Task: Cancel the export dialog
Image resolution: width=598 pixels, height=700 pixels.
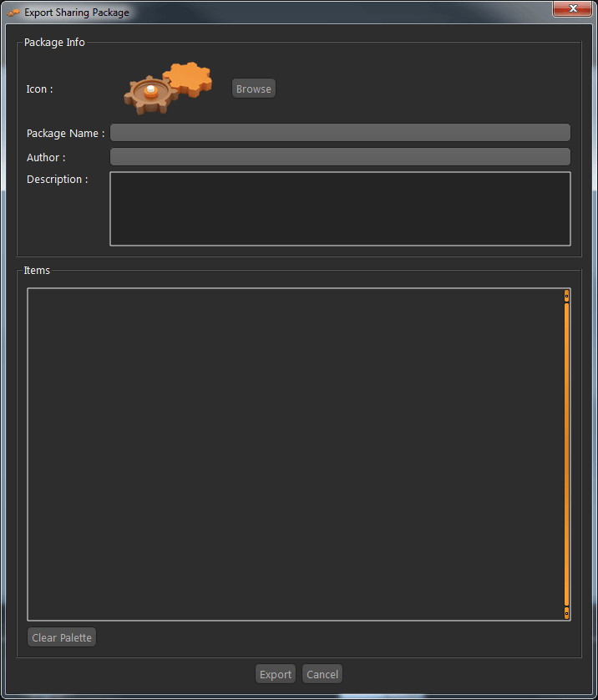Action: point(322,674)
